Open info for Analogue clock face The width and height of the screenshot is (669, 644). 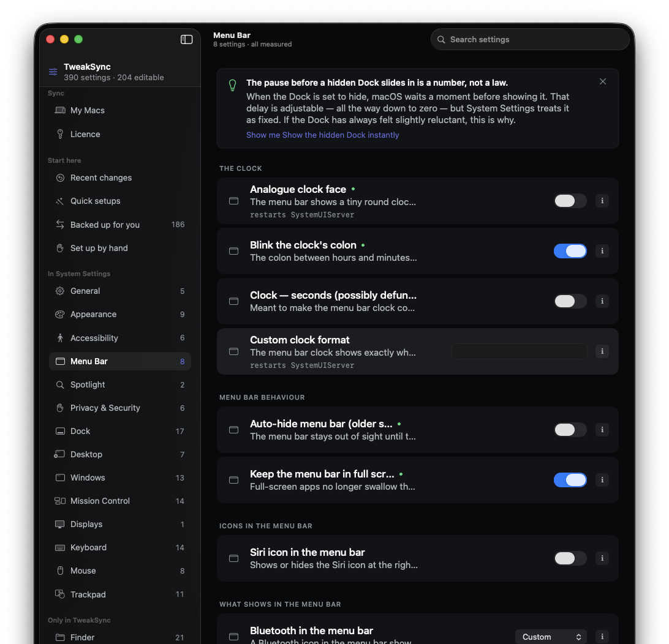[x=602, y=201]
